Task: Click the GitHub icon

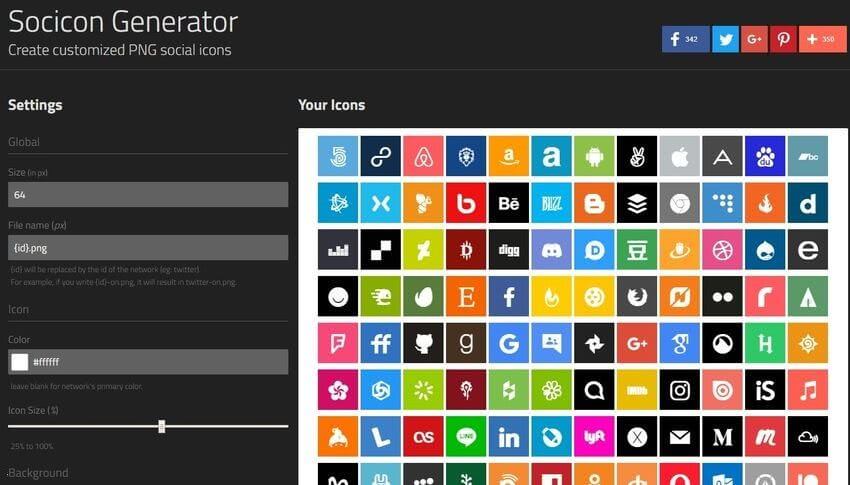Action: (x=423, y=343)
